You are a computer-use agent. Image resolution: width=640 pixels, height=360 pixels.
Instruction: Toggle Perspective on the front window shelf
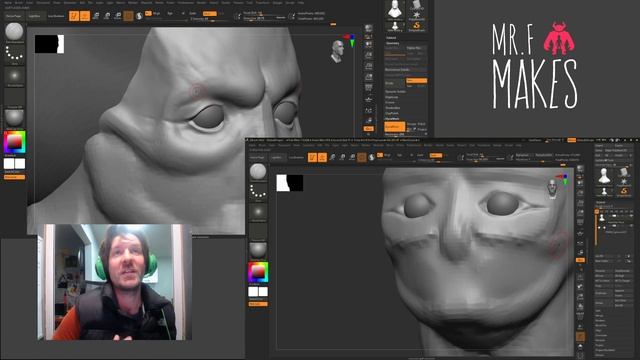(x=580, y=222)
